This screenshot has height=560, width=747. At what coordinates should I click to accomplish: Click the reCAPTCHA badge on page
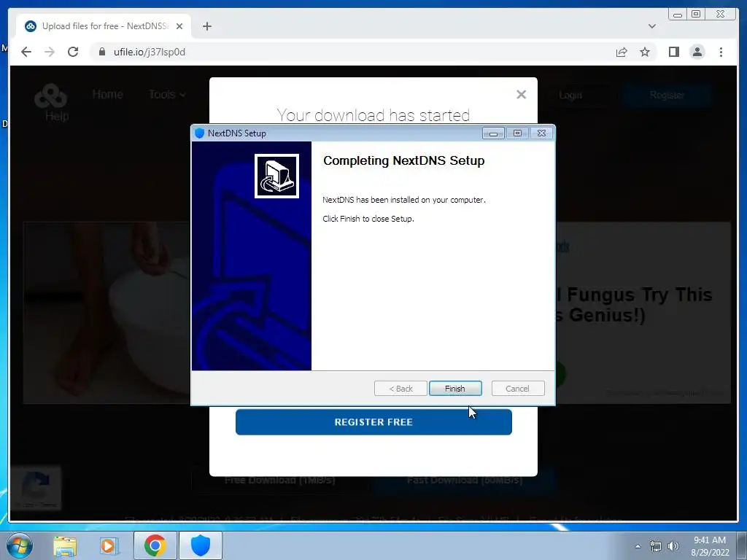[36, 488]
